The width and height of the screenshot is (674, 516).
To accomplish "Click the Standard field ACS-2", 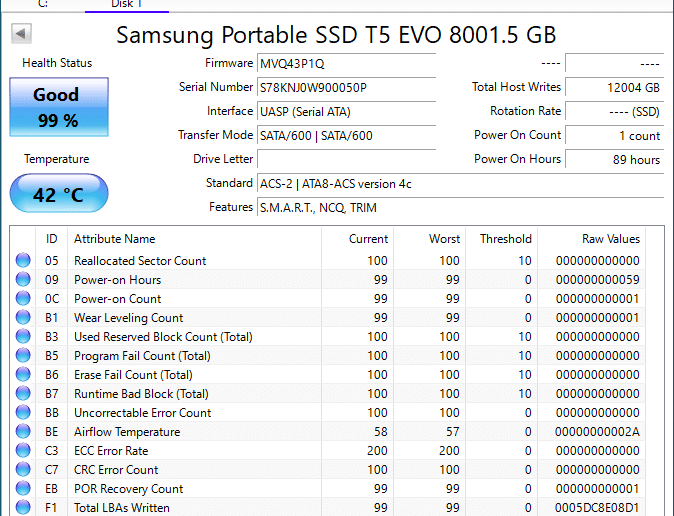I will pyautogui.click(x=460, y=184).
